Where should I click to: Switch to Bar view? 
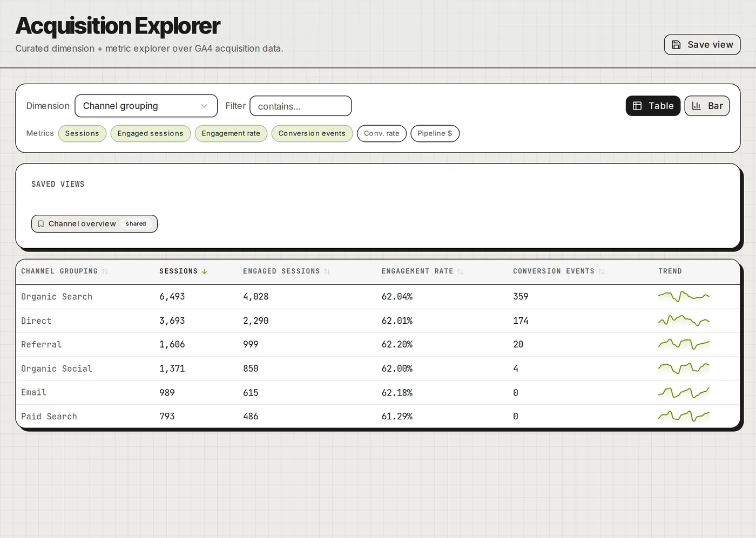707,106
